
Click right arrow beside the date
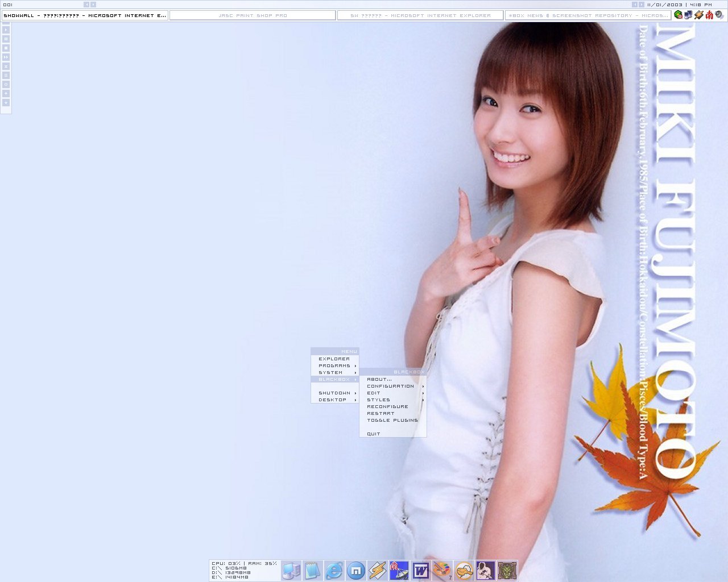click(x=642, y=5)
